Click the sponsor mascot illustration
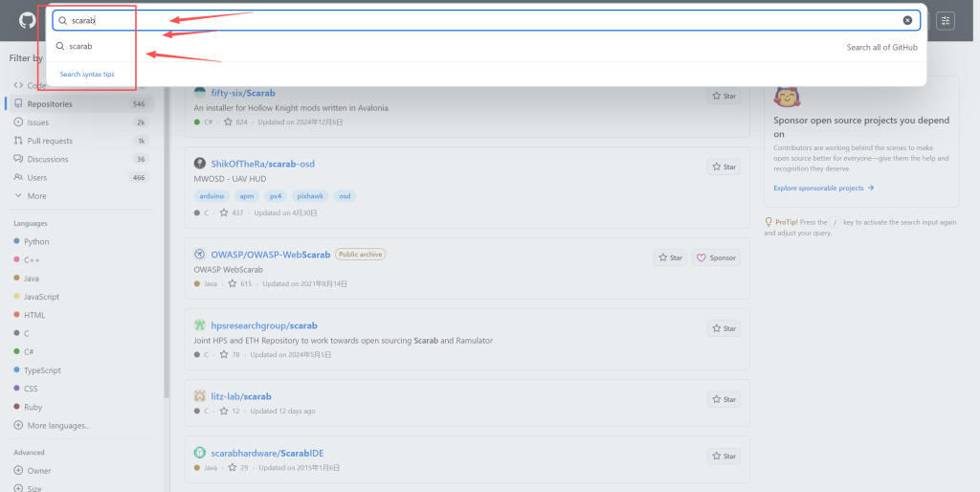Image resolution: width=980 pixels, height=492 pixels. (x=788, y=96)
